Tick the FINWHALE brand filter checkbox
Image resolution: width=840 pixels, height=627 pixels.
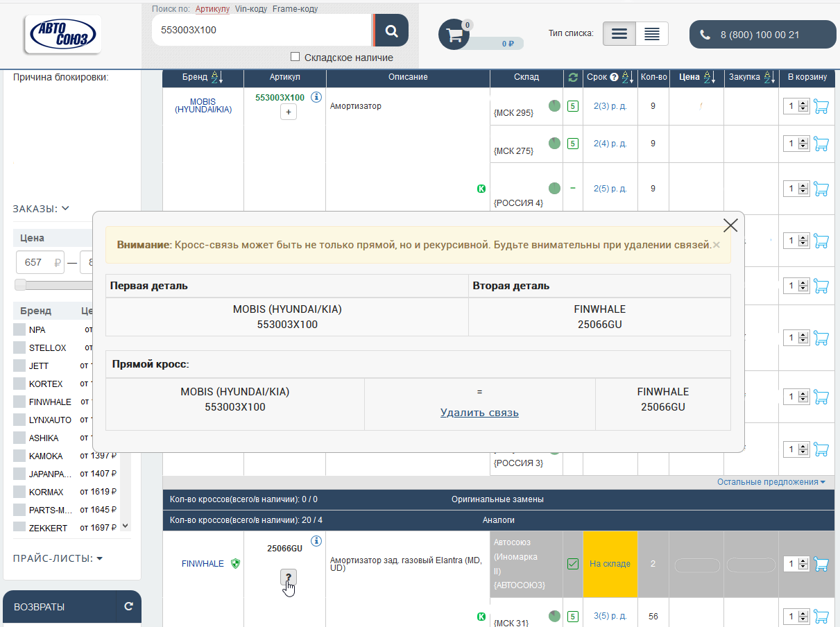pos(19,402)
